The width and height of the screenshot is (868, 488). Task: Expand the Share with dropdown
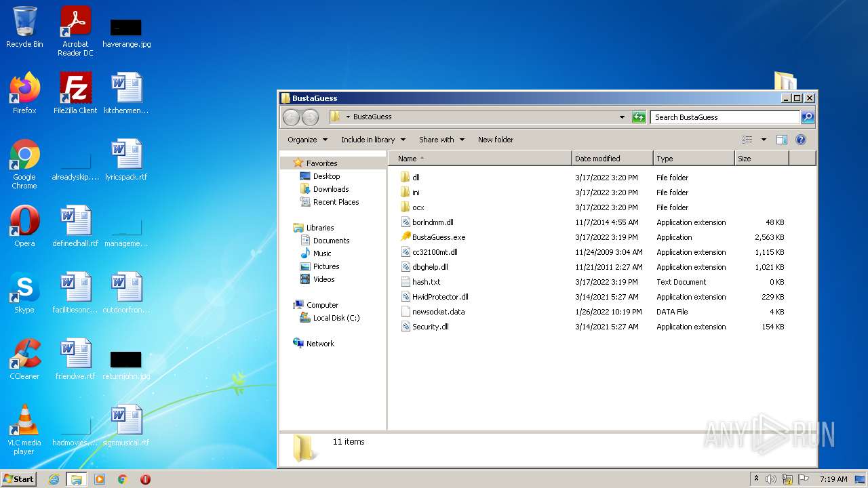tap(441, 140)
